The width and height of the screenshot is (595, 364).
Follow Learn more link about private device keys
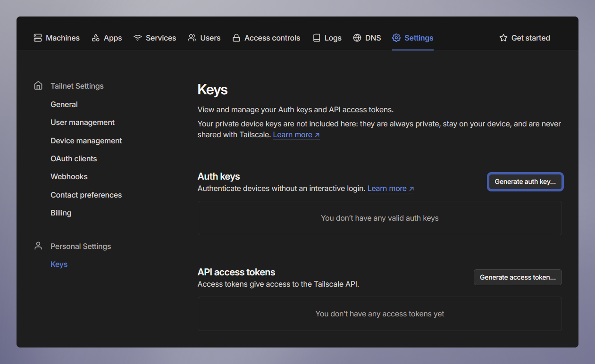coord(296,135)
